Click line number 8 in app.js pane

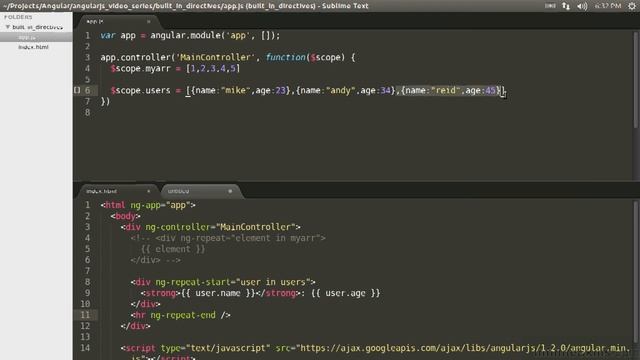87,113
